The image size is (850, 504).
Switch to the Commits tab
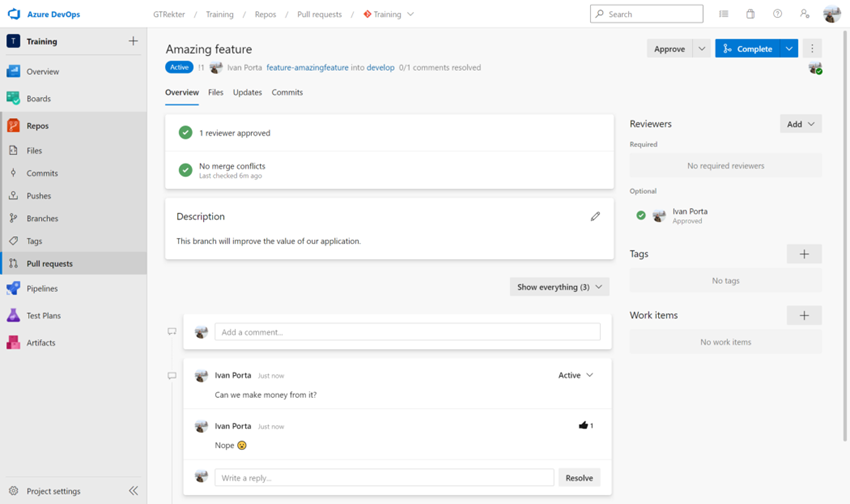point(287,93)
